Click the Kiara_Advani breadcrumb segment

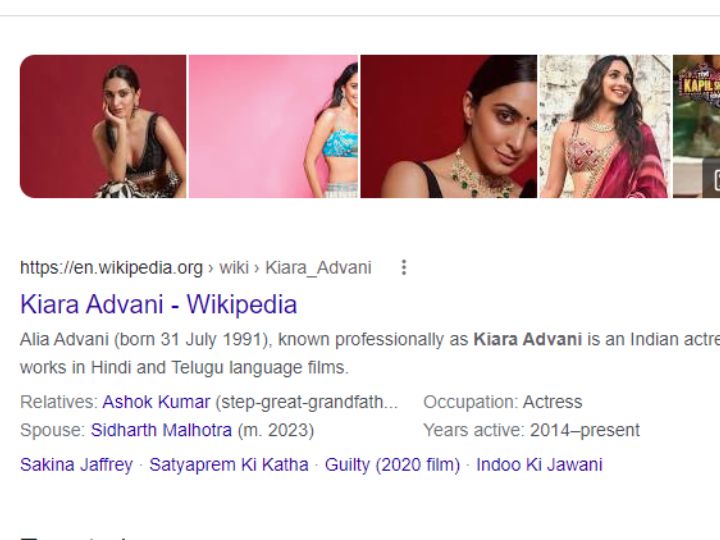click(x=318, y=268)
